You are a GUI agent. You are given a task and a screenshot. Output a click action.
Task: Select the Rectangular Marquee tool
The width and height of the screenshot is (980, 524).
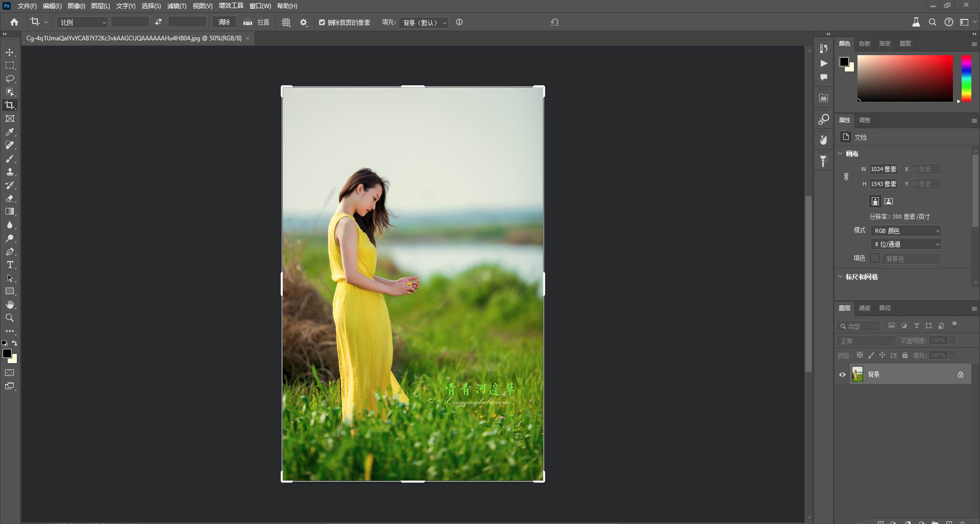pos(10,66)
